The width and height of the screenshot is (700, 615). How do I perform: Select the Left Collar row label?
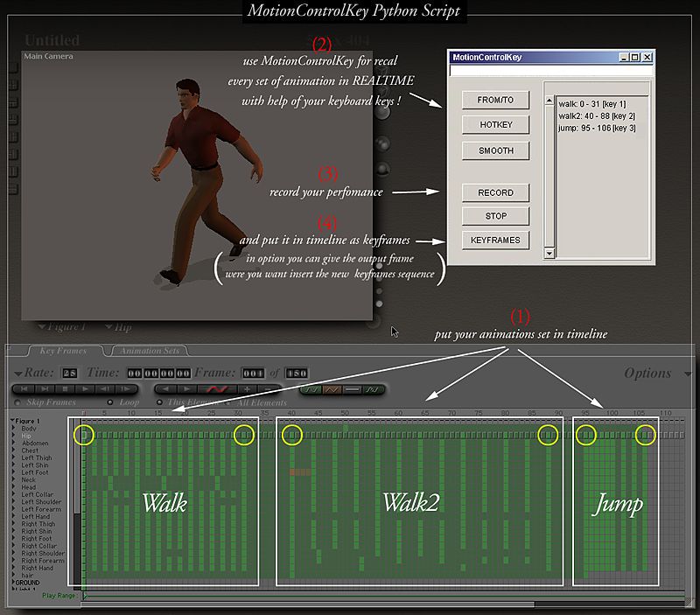pyautogui.click(x=37, y=494)
